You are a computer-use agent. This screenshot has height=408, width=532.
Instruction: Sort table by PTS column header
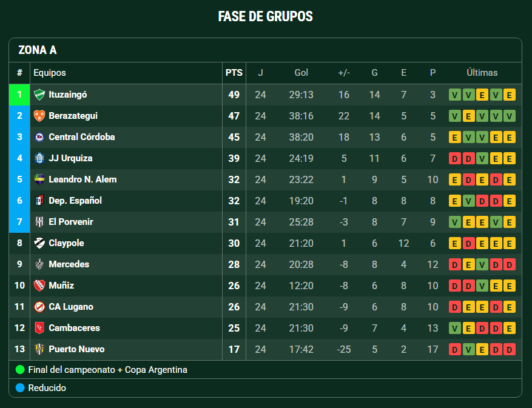click(x=234, y=73)
